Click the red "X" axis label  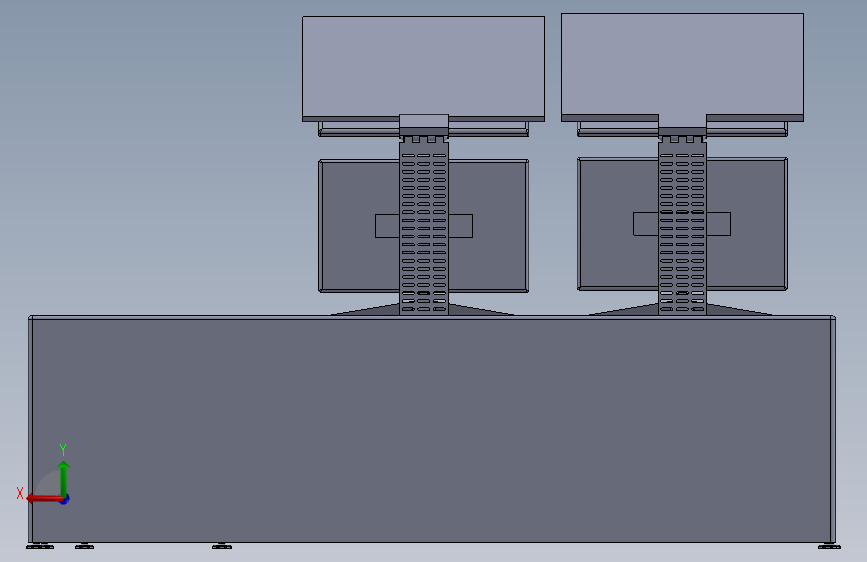[20, 493]
